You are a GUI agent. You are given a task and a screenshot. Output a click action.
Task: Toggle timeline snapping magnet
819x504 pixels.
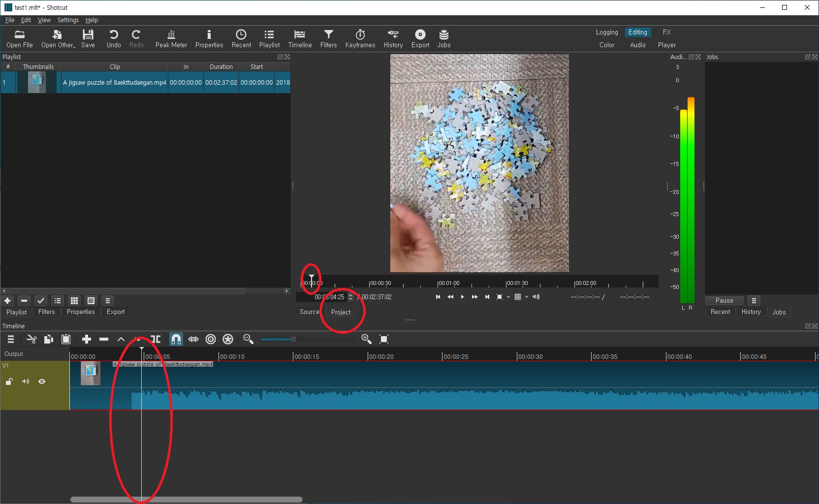point(176,339)
